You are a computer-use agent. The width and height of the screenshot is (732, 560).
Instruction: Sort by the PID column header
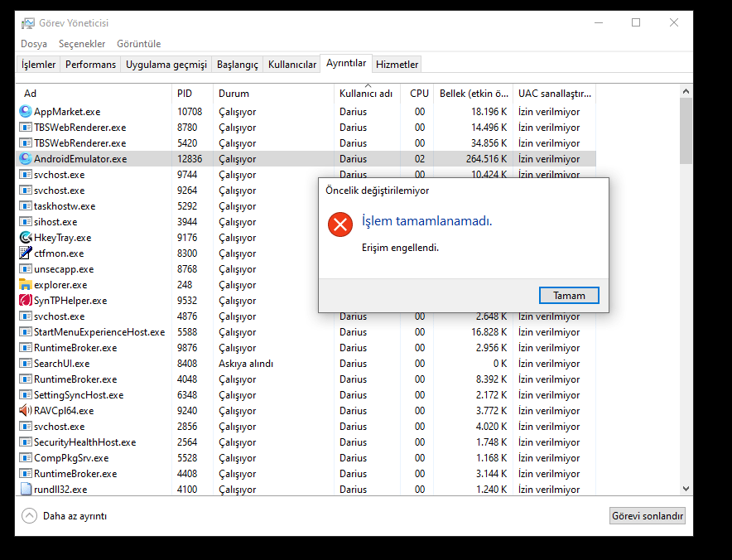point(192,94)
